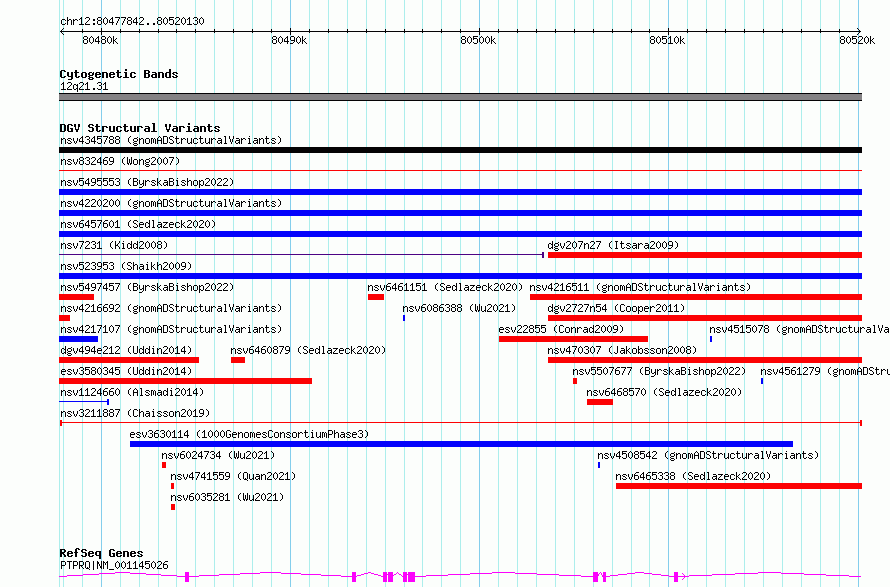Click the 80520k ruler tick label
Image resolution: width=890 pixels, height=587 pixels.
857,40
